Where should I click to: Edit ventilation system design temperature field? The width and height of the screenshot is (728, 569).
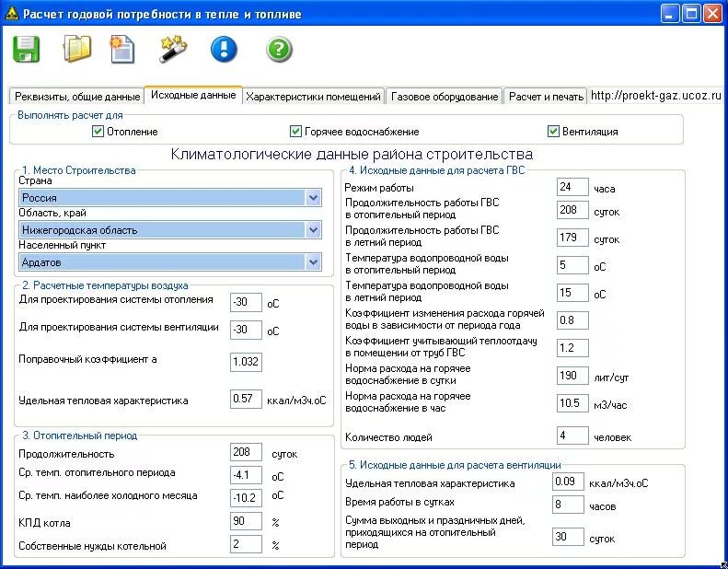coord(246,330)
